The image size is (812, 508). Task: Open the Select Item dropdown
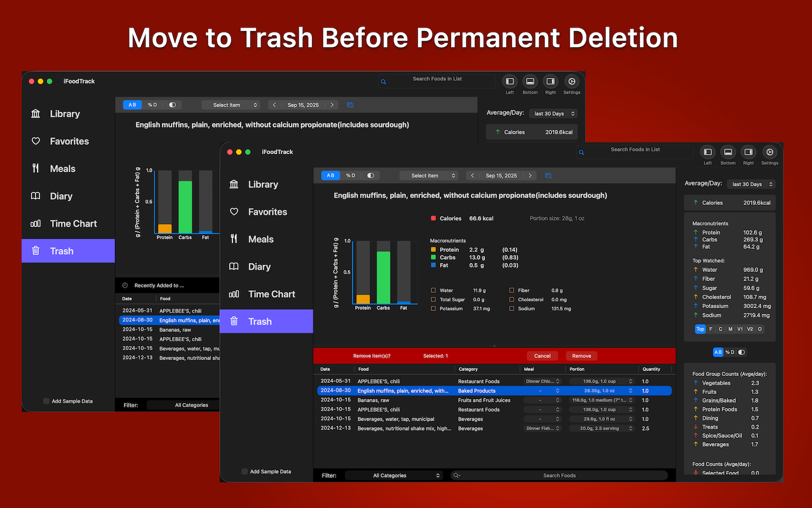[x=429, y=176]
